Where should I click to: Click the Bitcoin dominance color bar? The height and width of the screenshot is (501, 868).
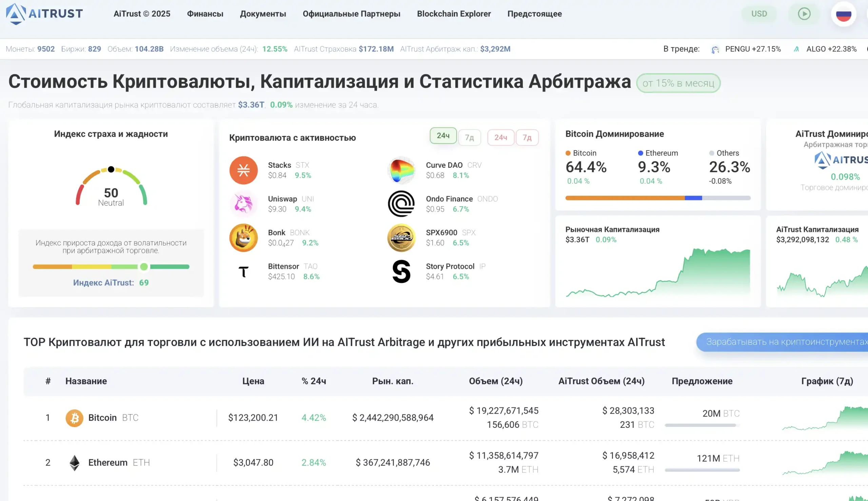[658, 198]
